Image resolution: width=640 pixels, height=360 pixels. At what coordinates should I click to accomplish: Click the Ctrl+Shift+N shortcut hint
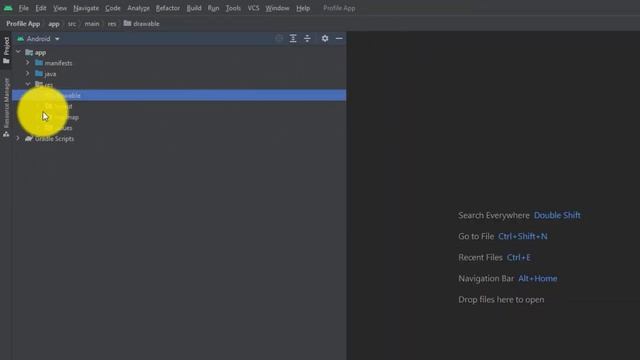[x=522, y=236]
